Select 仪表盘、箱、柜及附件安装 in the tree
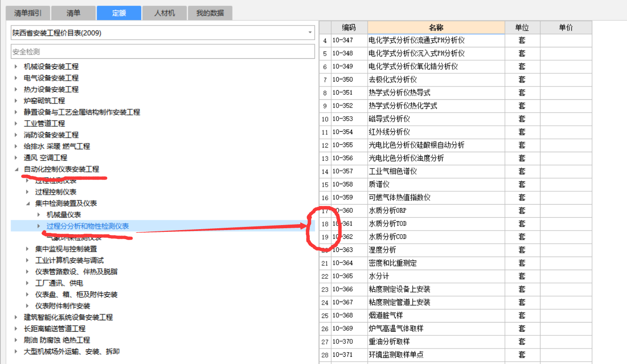 (x=76, y=294)
